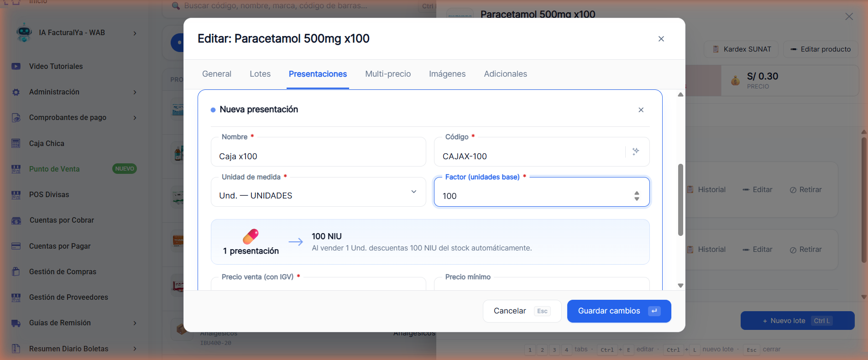Screen dimensions: 868x360
Task: Click the Punto de Venta store icon
Action: [x=16, y=169]
